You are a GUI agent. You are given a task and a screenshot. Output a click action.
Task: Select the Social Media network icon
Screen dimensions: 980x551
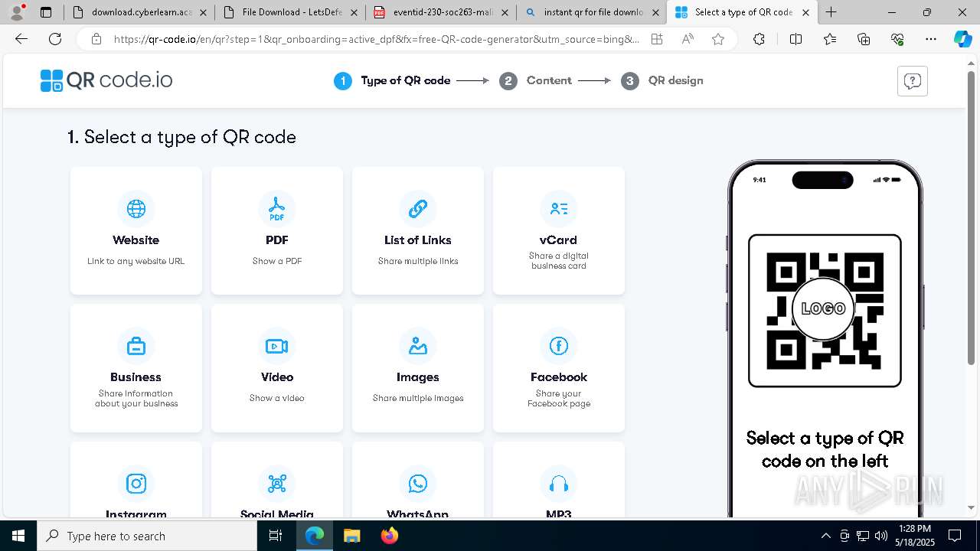(277, 483)
